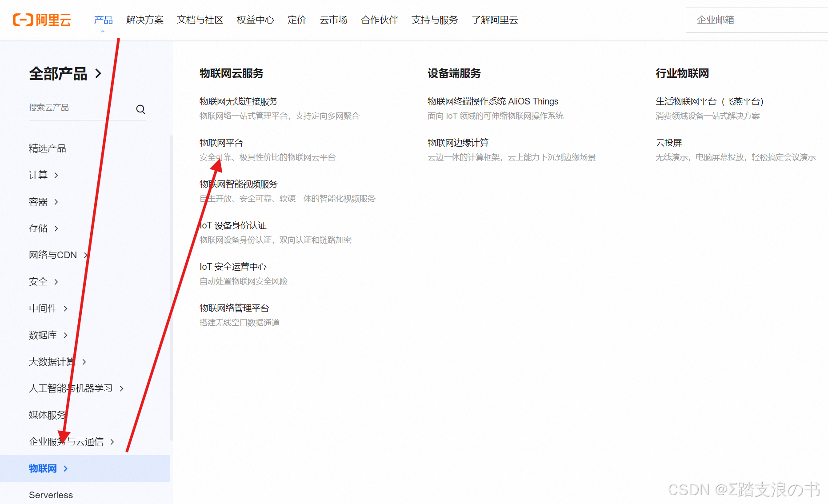Expand the chevron beside 中间件
The height and width of the screenshot is (504, 828).
coord(66,308)
